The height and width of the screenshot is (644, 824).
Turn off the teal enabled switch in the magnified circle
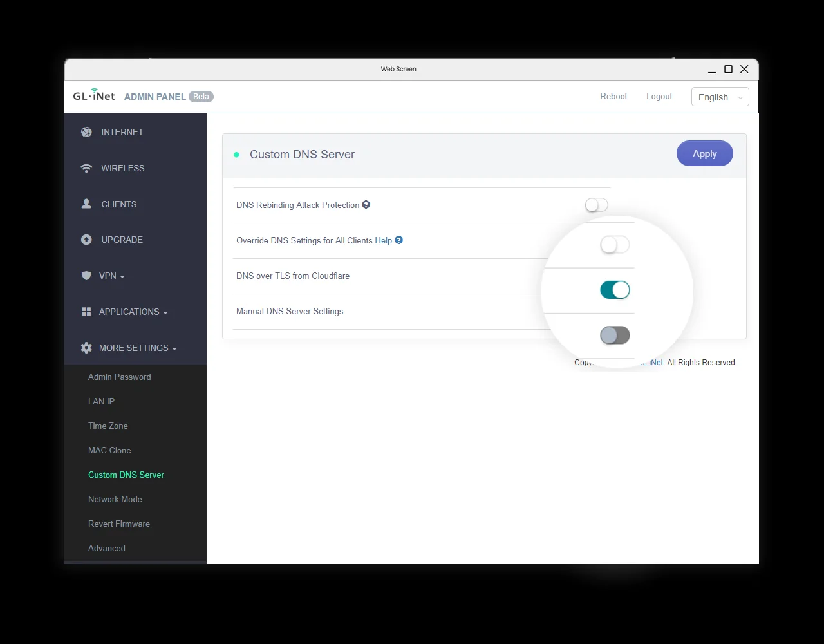[615, 290]
